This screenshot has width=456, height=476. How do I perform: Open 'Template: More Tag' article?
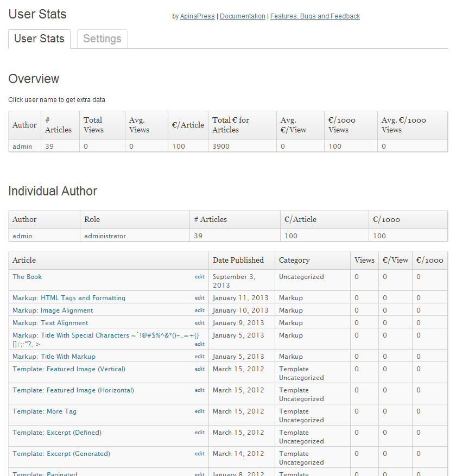[45, 411]
